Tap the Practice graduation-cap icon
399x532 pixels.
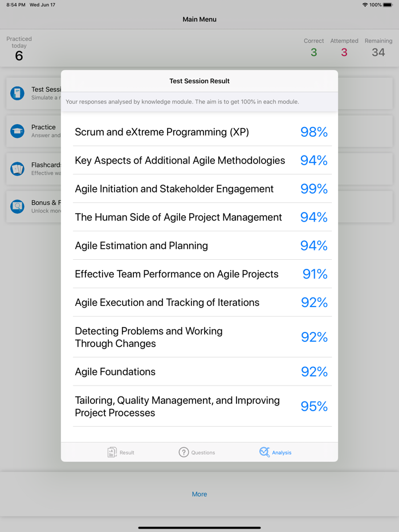tap(18, 130)
